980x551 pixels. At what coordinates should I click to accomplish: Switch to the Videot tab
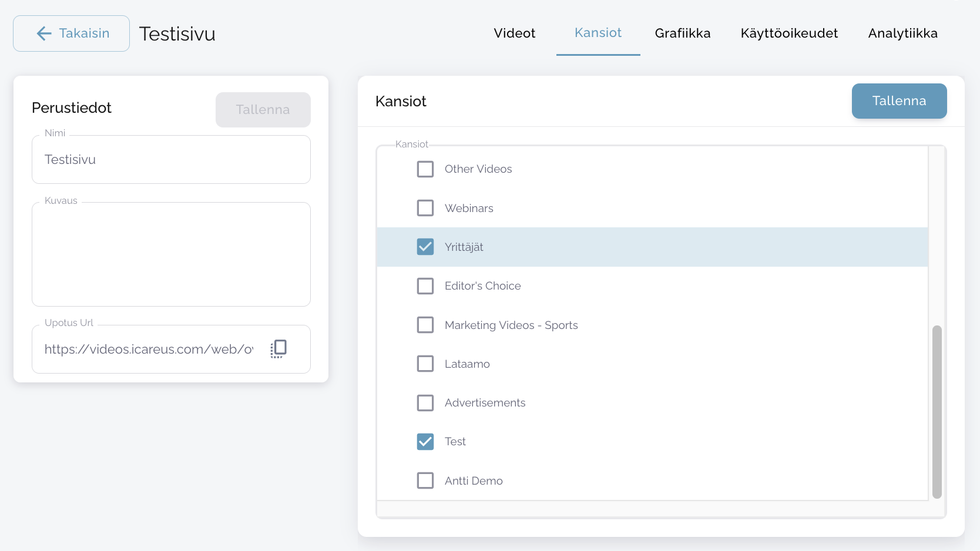coord(514,33)
